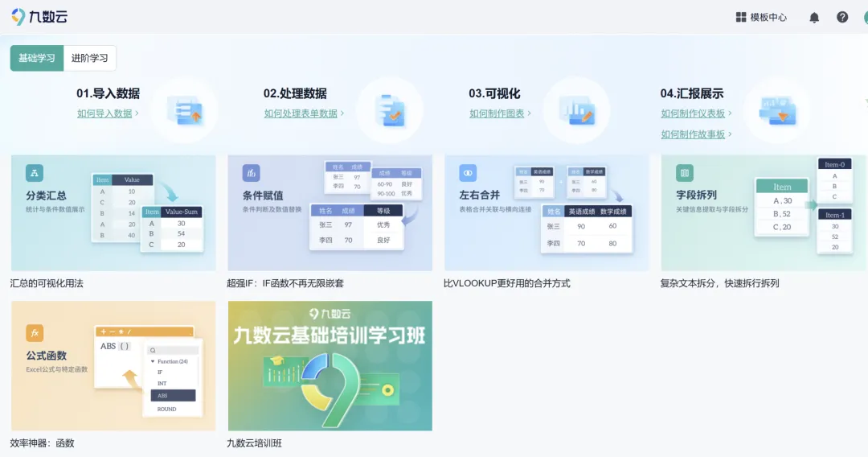Click the arrow after 如何导入数据
The image size is (868, 457).
click(137, 113)
